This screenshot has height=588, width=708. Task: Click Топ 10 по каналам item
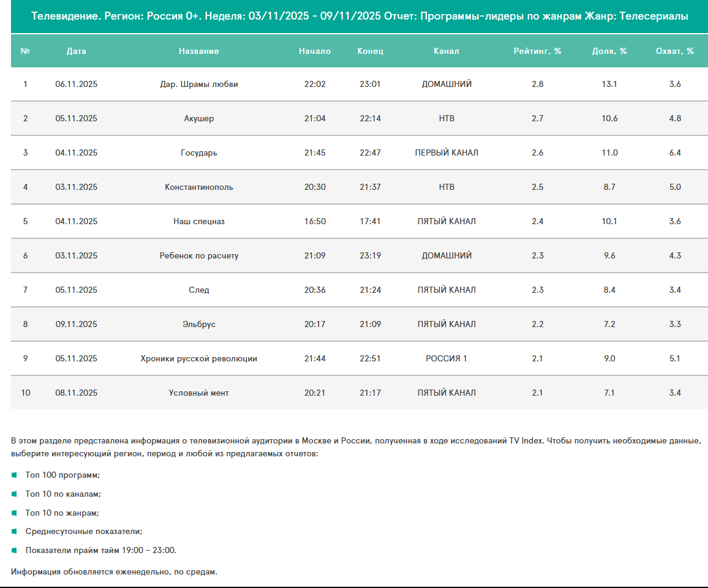coord(63,494)
